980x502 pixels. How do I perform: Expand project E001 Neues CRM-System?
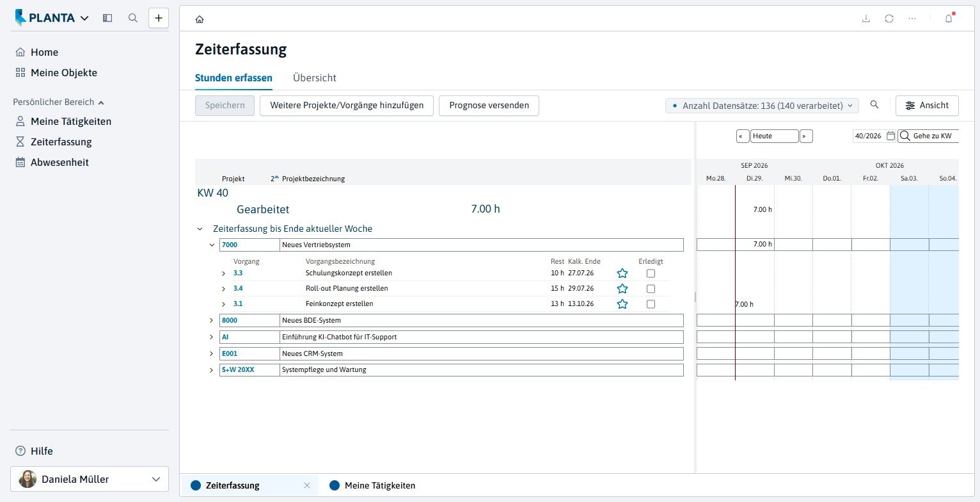[212, 353]
